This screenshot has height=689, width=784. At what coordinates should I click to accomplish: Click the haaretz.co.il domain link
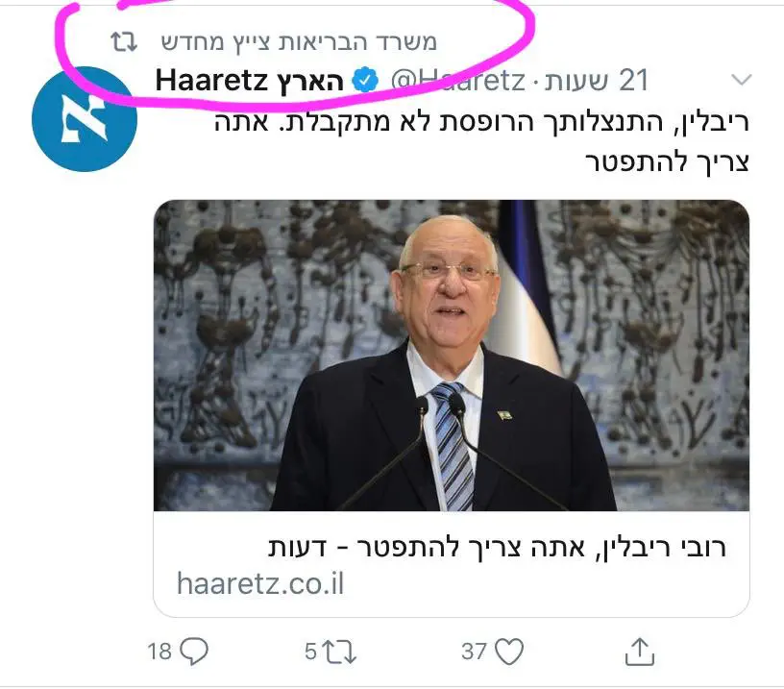[x=260, y=583]
